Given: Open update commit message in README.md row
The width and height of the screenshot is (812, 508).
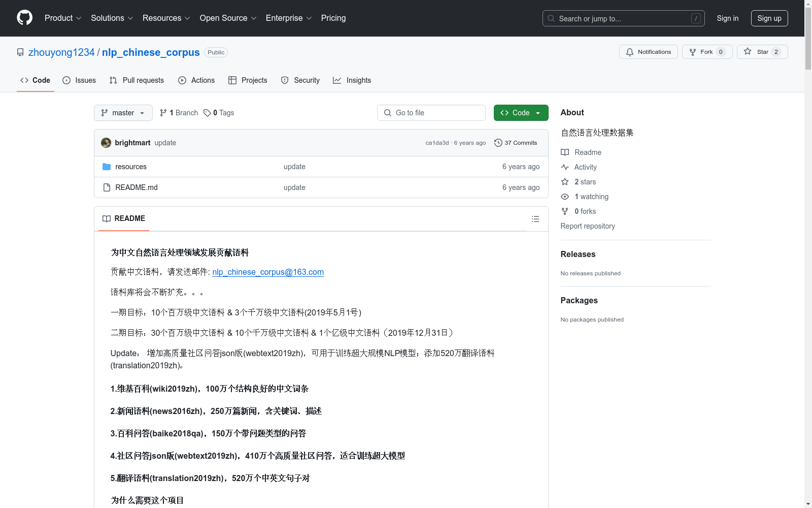Looking at the screenshot, I should point(294,187).
